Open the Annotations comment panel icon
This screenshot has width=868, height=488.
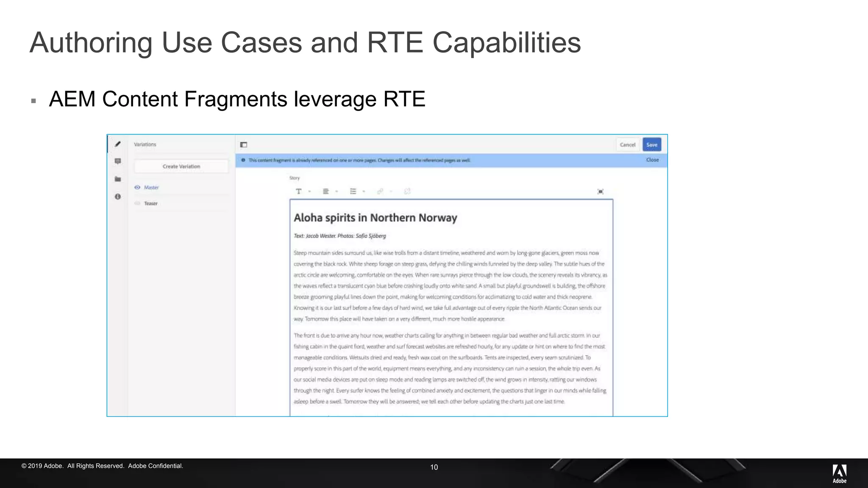[x=118, y=161]
